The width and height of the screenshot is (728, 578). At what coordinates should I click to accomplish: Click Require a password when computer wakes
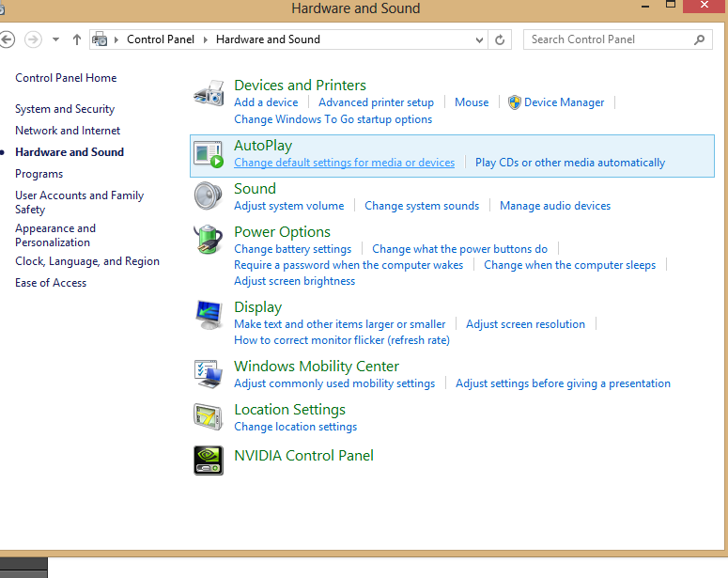click(349, 265)
